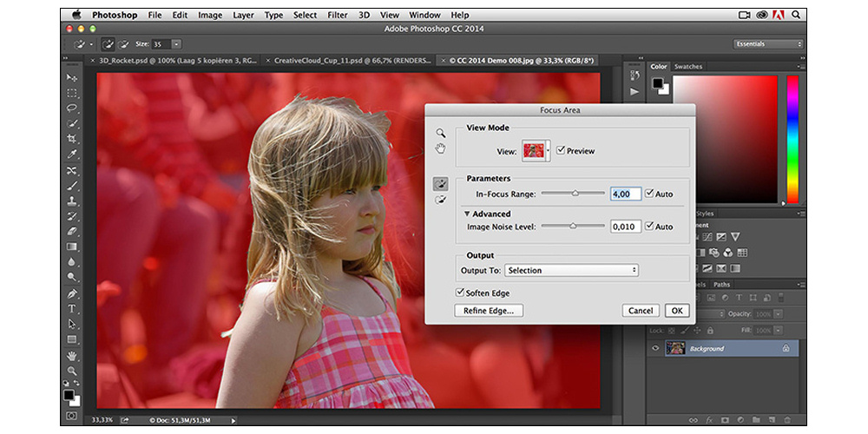Select the Move tool in the left toolbar
This screenshot has height=434, width=868.
[72, 78]
